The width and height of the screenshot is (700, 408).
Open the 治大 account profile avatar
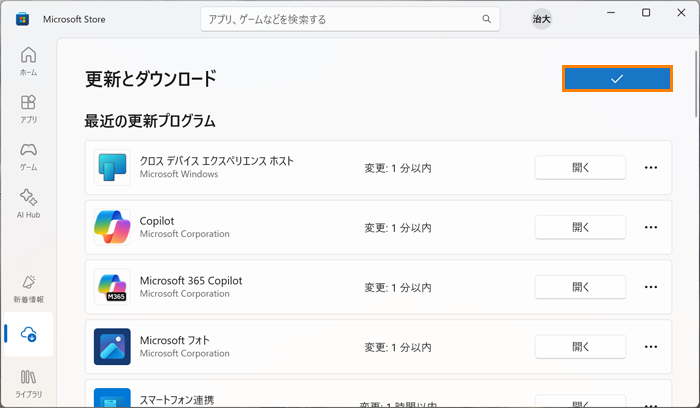[x=541, y=19]
